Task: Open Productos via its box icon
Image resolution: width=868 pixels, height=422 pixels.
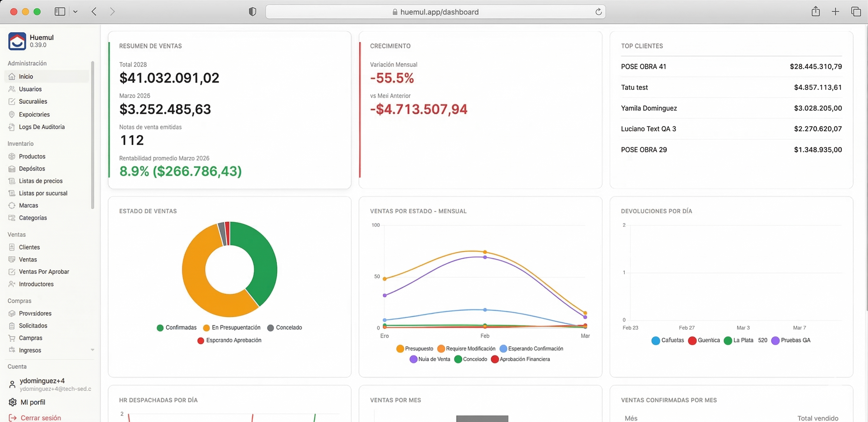Action: 12,156
